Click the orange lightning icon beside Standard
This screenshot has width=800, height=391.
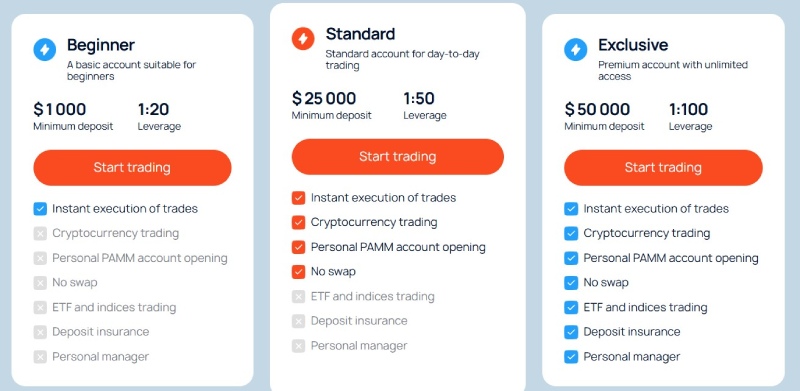pyautogui.click(x=303, y=39)
